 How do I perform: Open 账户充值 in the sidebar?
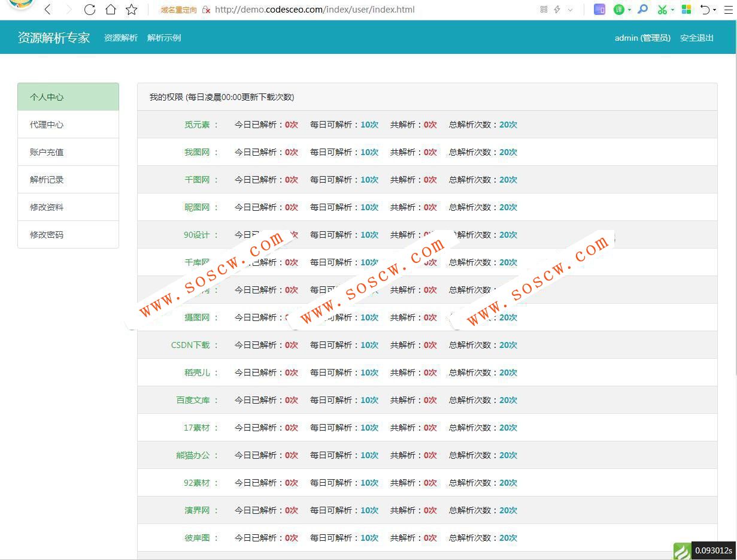(x=68, y=152)
